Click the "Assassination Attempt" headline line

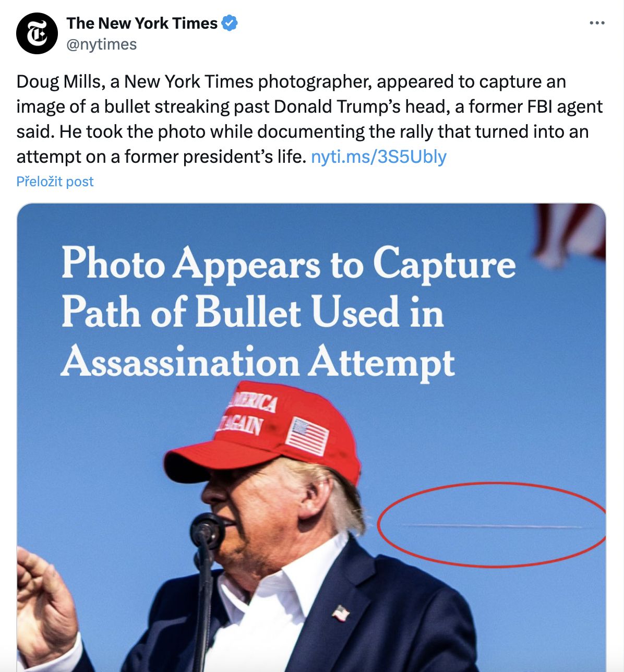click(258, 362)
